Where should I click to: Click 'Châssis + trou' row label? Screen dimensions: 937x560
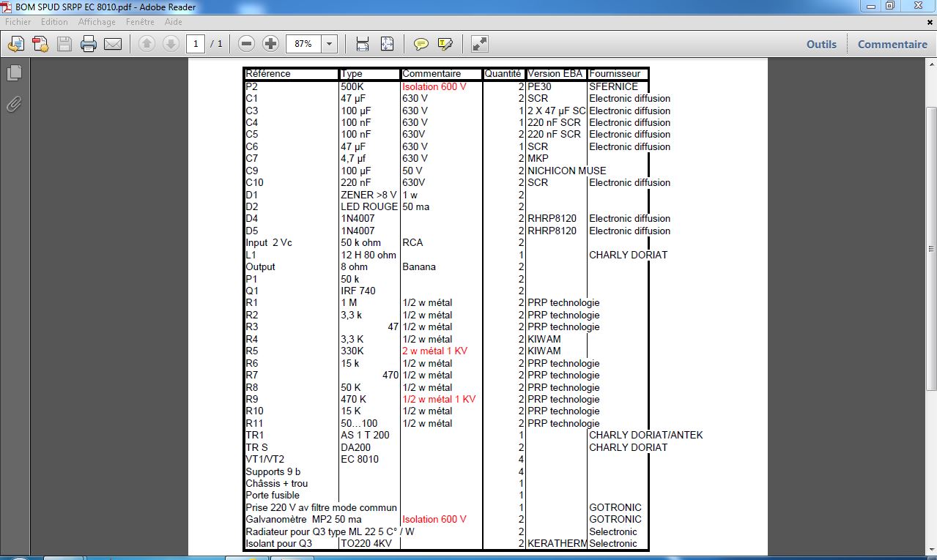coord(277,483)
